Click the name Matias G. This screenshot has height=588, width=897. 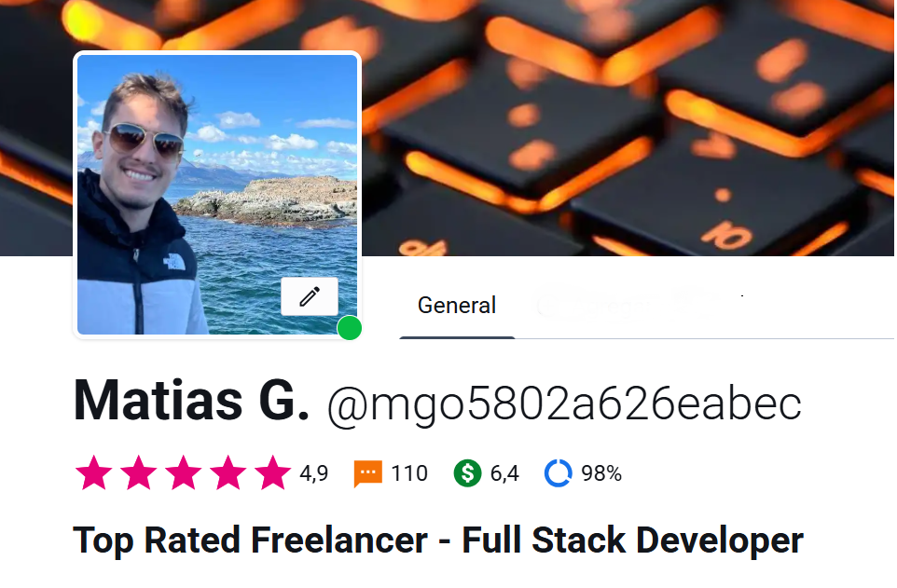(192, 401)
